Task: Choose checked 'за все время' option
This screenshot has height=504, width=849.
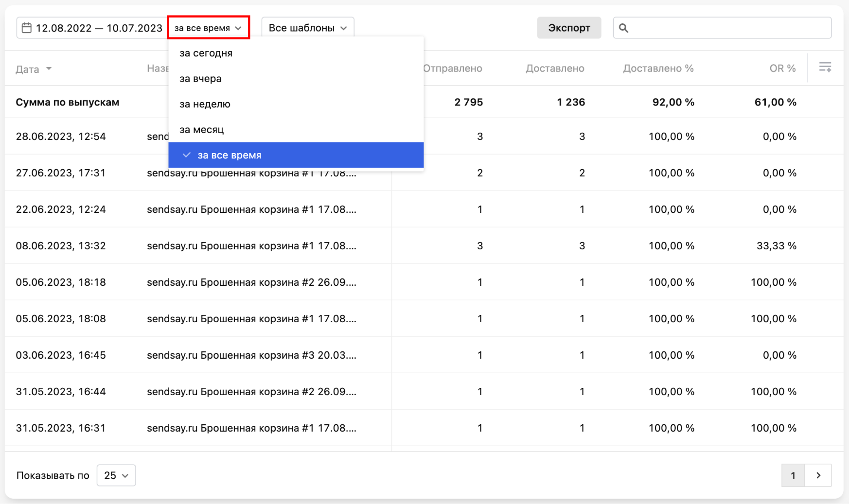Action: point(229,155)
